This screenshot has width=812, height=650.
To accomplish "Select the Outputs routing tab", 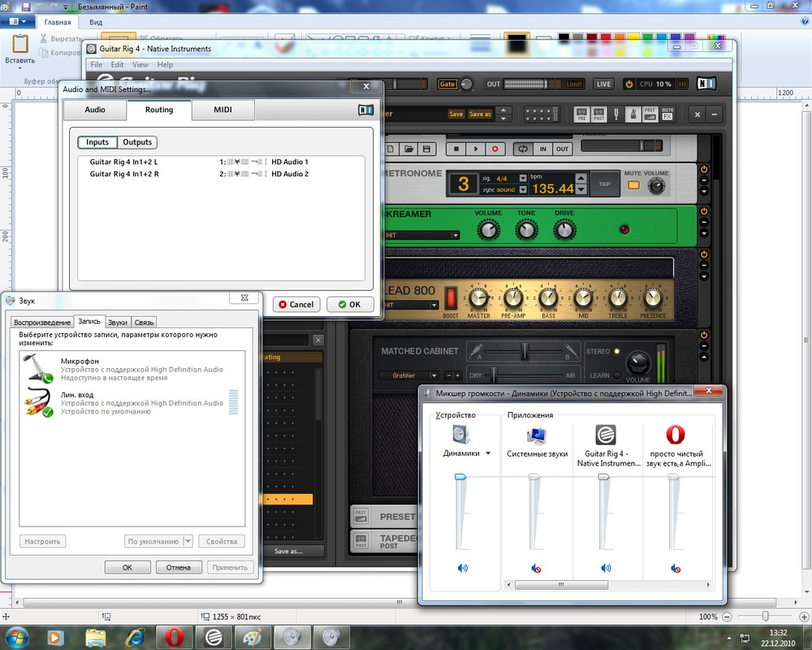I will tap(137, 142).
